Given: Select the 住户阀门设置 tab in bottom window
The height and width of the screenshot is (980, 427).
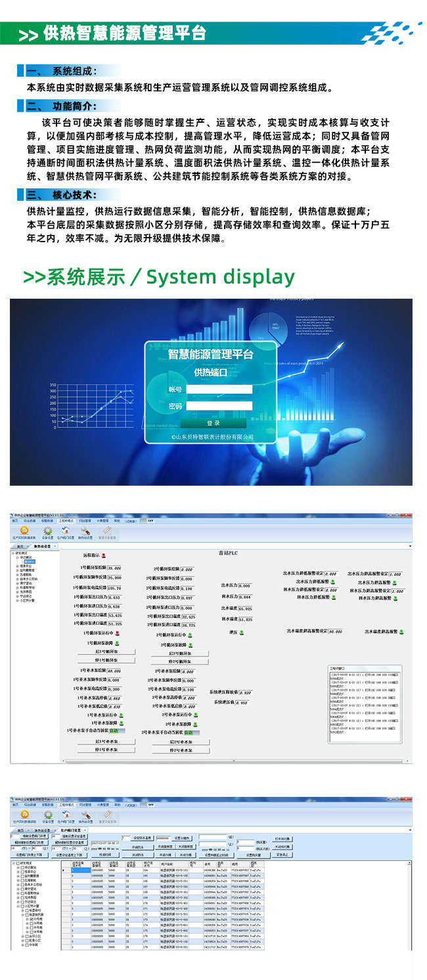Looking at the screenshot, I should 70,830.
